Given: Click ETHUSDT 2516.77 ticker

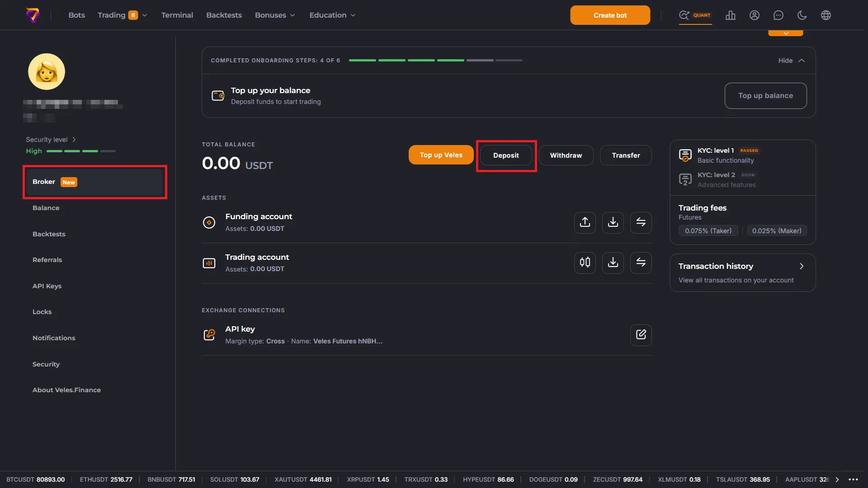Looking at the screenshot, I should (x=106, y=479).
